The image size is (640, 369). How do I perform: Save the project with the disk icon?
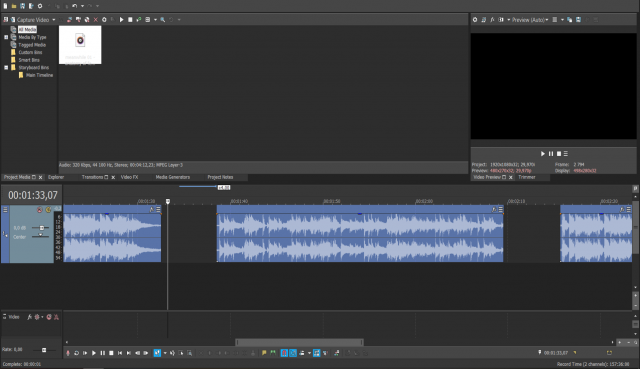[22, 6]
